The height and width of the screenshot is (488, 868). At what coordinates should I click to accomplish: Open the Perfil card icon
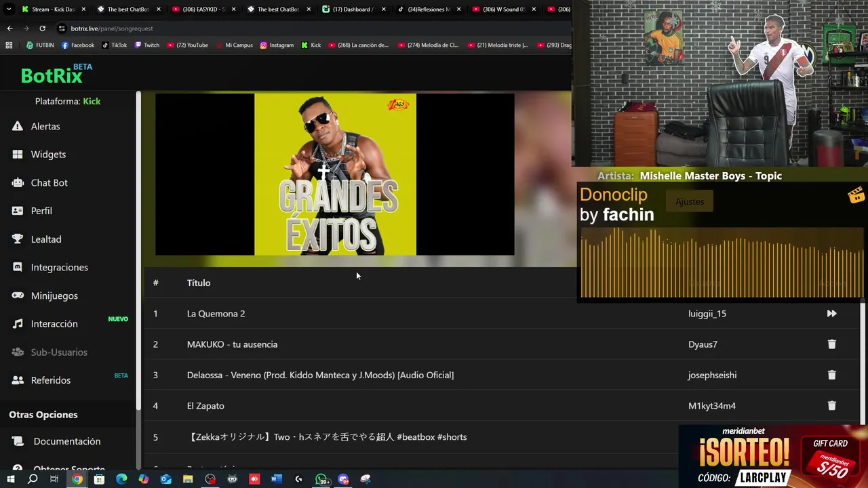click(x=18, y=211)
